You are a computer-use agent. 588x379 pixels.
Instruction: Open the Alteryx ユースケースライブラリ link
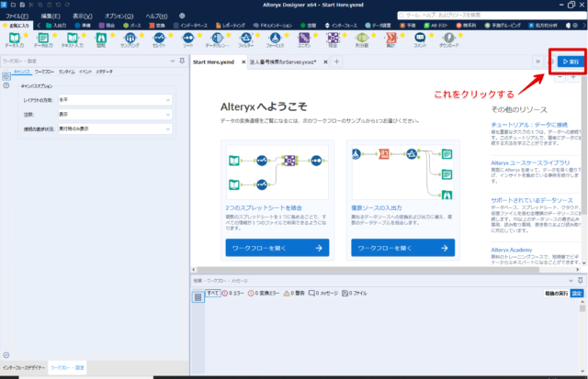click(x=530, y=163)
